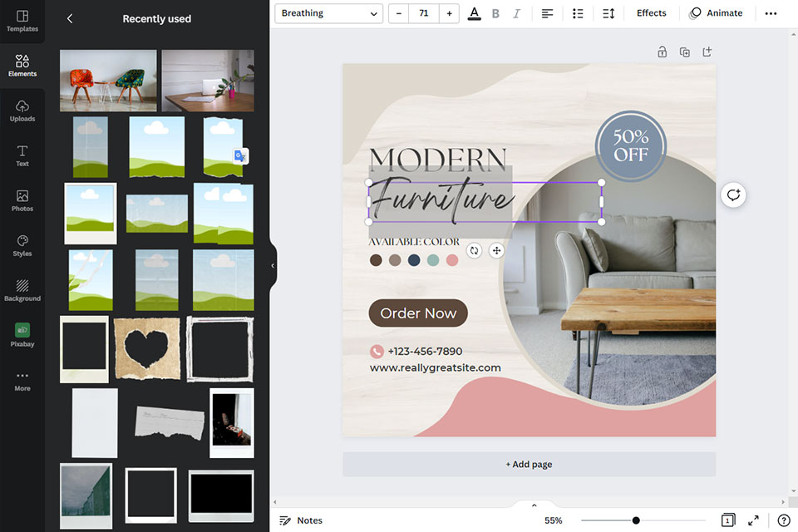The width and height of the screenshot is (798, 532).
Task: Click the font size field showing 71
Action: click(x=423, y=13)
